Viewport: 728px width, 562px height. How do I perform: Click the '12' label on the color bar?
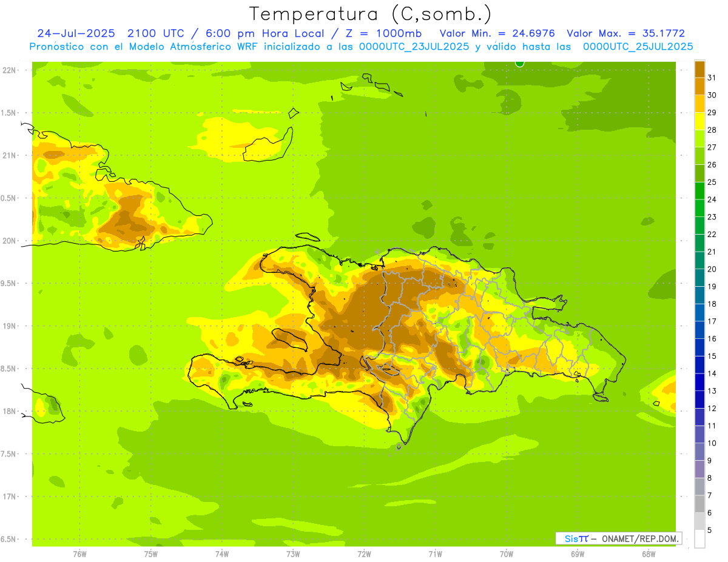pos(712,408)
